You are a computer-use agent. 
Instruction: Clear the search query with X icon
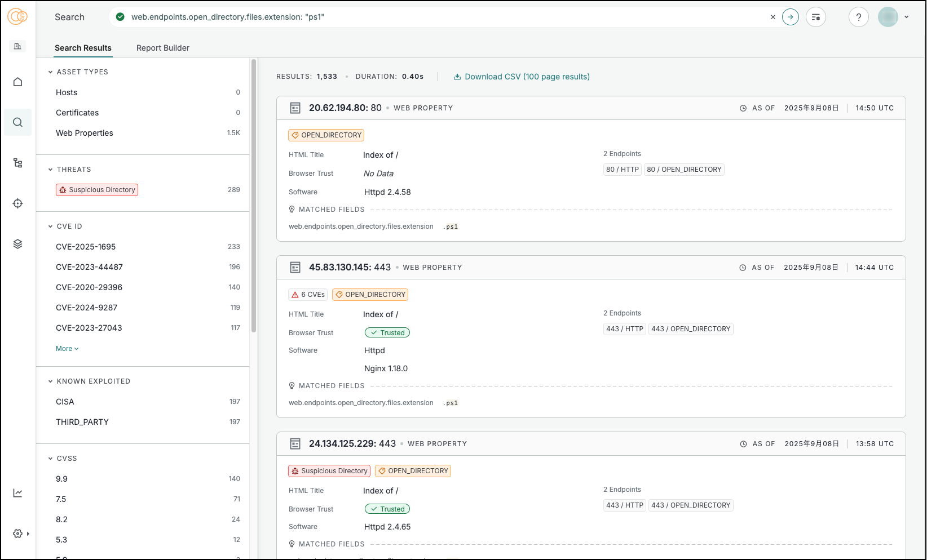click(x=773, y=17)
